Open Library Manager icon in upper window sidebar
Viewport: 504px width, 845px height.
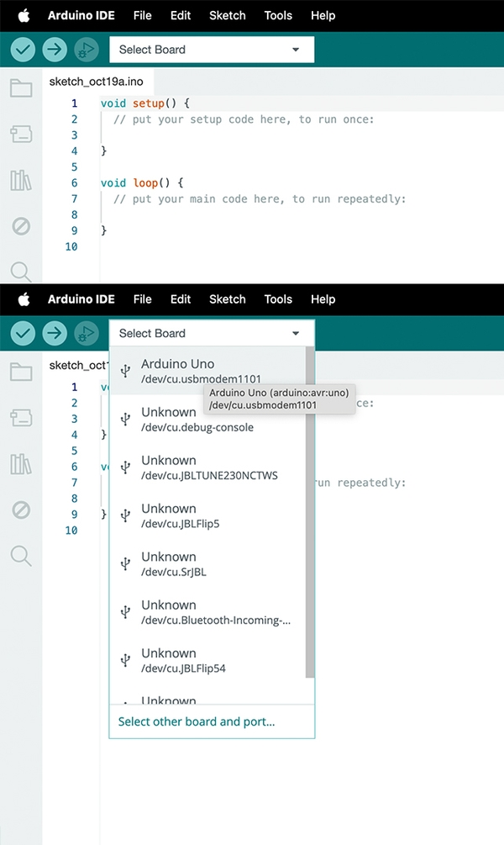pyautogui.click(x=21, y=180)
